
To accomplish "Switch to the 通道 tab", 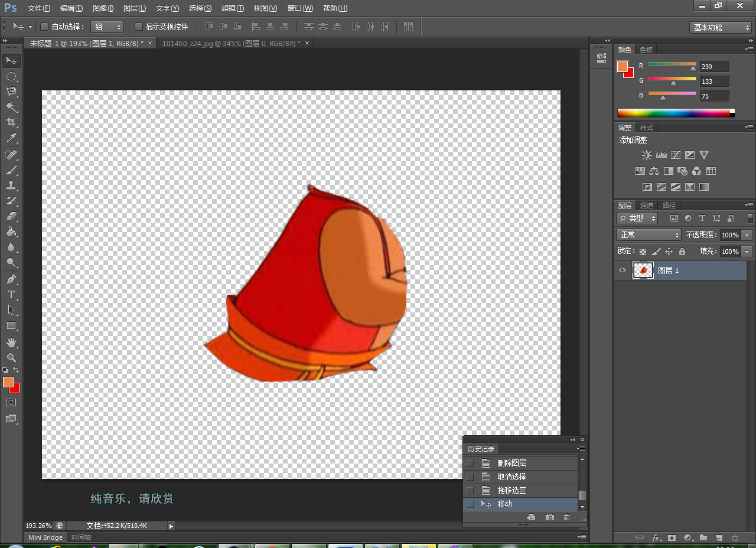I will coord(647,206).
